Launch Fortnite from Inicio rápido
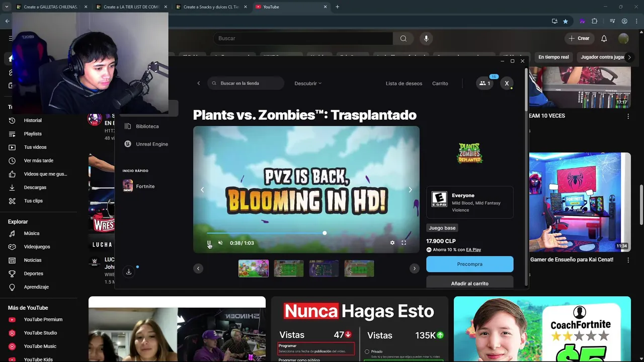 coord(139,186)
